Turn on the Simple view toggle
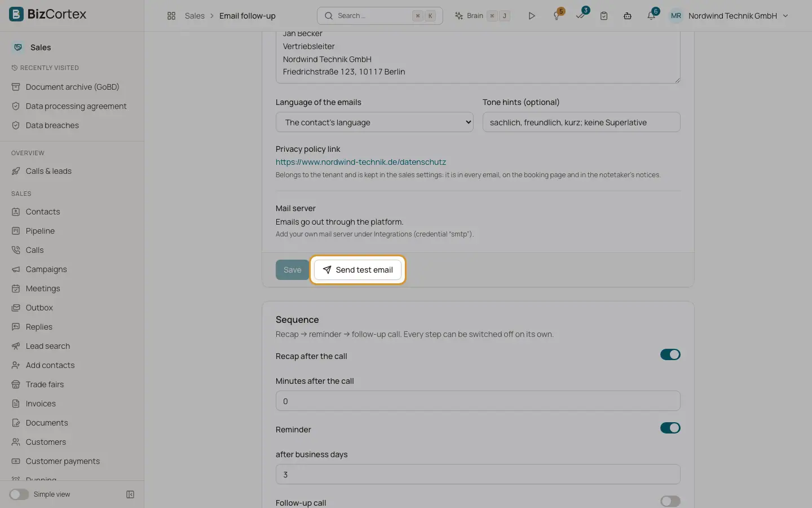 click(19, 494)
